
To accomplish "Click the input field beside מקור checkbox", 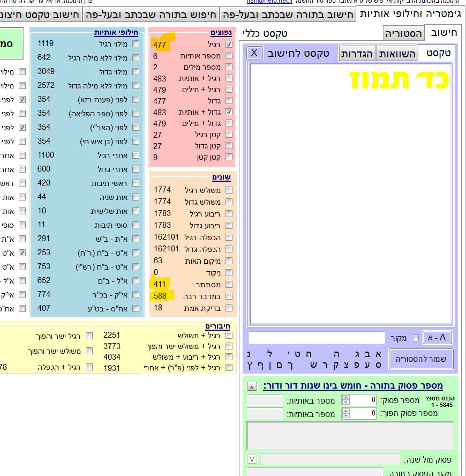I will (x=317, y=338).
